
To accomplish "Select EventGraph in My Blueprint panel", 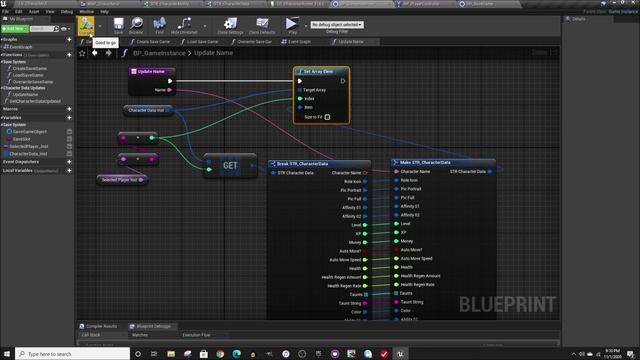I will pyautogui.click(x=20, y=47).
